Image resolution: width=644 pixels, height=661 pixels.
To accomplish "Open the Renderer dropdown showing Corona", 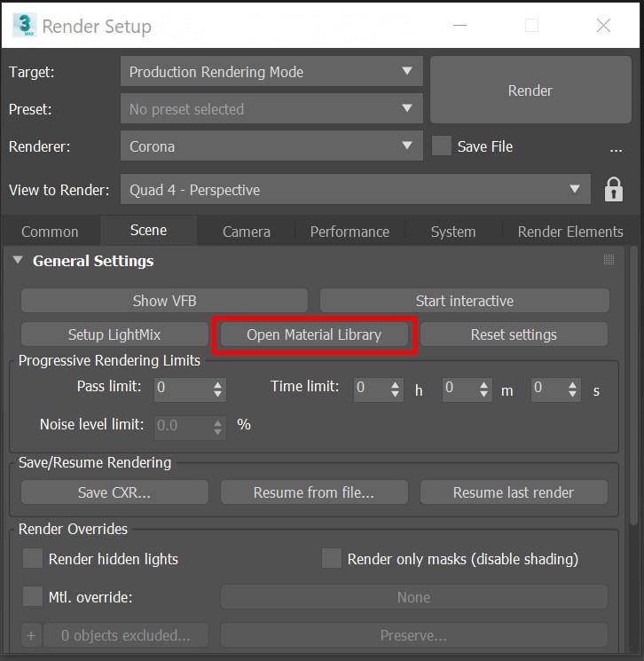I will pyautogui.click(x=271, y=146).
